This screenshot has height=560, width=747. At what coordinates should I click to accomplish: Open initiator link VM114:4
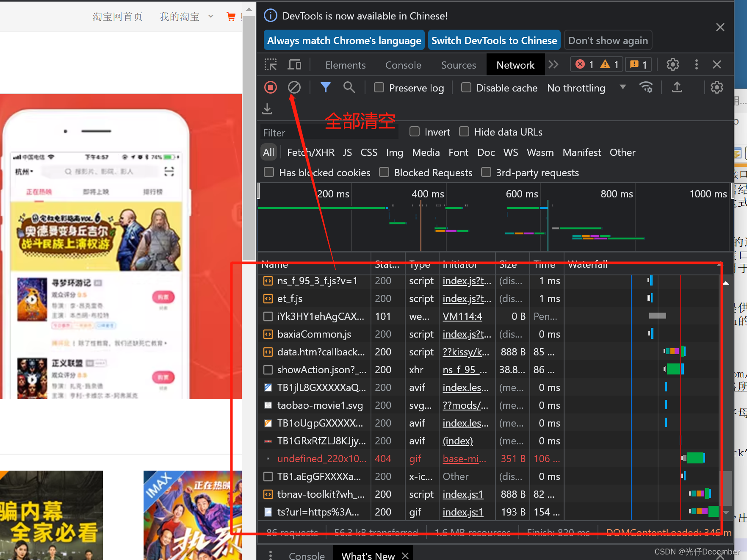(x=462, y=316)
